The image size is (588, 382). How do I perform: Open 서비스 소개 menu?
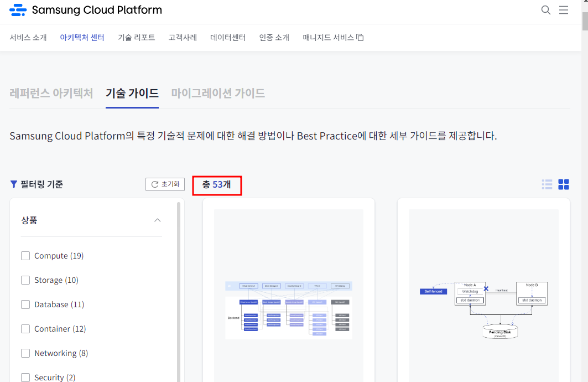coord(28,37)
